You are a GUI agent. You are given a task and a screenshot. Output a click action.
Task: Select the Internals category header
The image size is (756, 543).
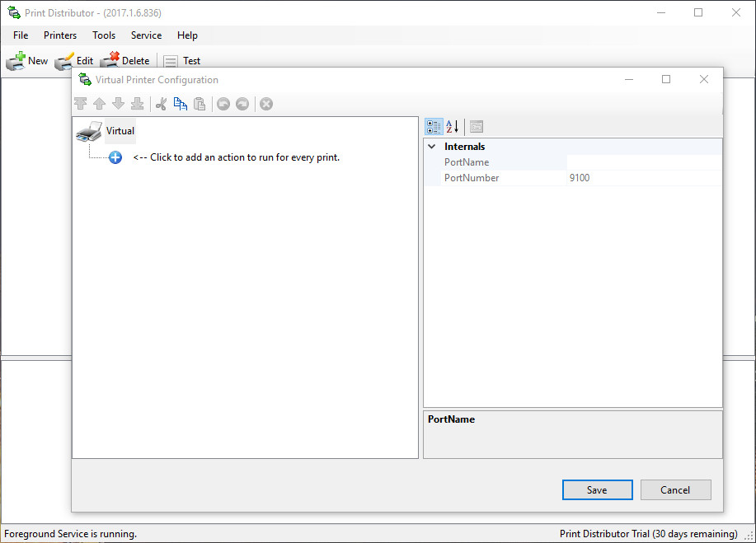coord(465,147)
